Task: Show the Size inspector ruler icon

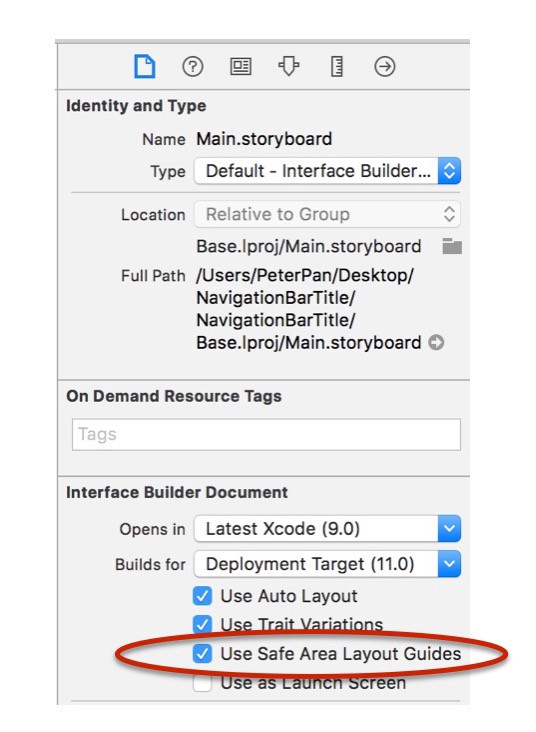Action: pyautogui.click(x=337, y=66)
